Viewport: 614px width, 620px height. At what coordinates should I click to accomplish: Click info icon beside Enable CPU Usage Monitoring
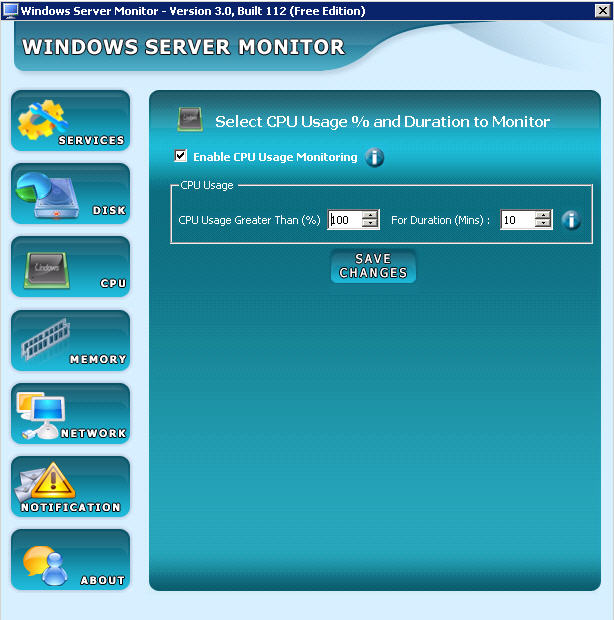pos(374,157)
